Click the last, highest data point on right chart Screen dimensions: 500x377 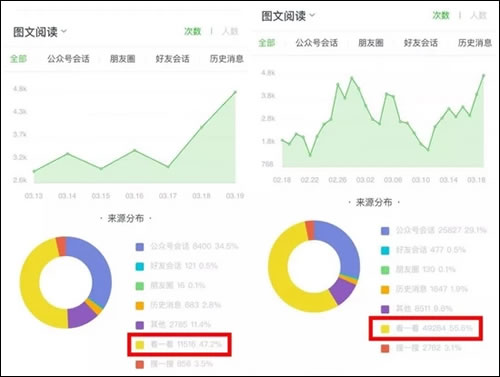click(x=484, y=75)
